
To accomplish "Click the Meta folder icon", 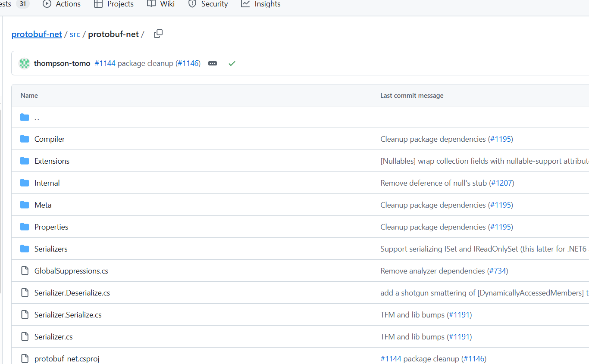I will click(25, 205).
